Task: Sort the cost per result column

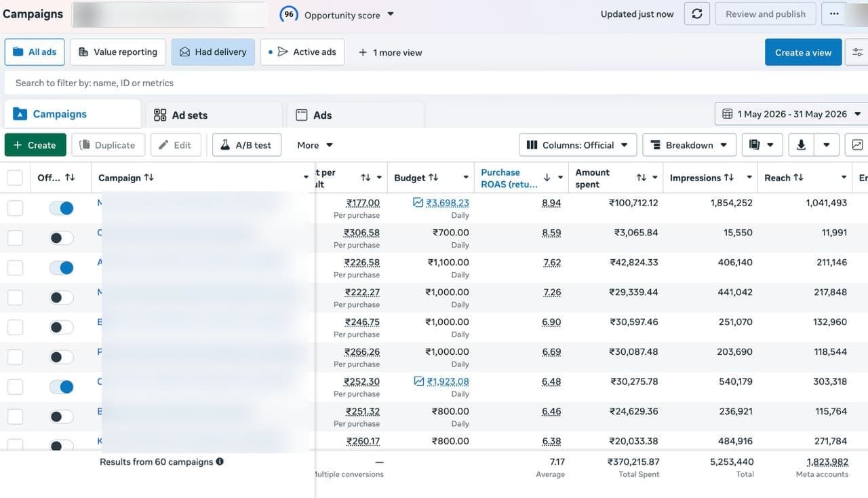Action: coord(366,177)
